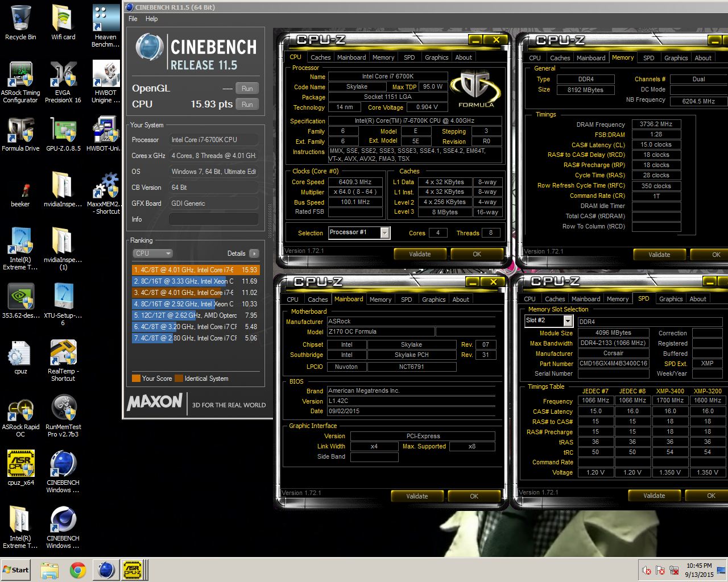Open Memory tab in CPU-Z Mainboard window
This screenshot has height=582, width=728.
pyautogui.click(x=380, y=300)
